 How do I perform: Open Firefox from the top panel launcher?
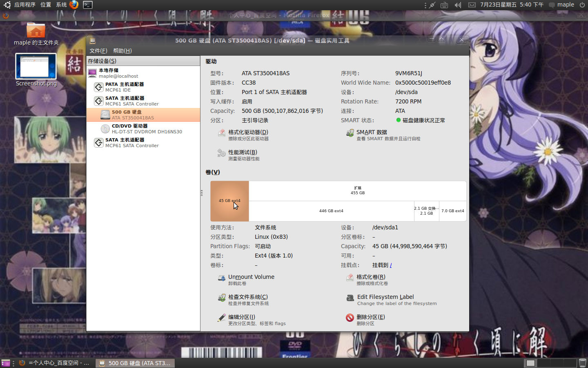click(x=74, y=5)
